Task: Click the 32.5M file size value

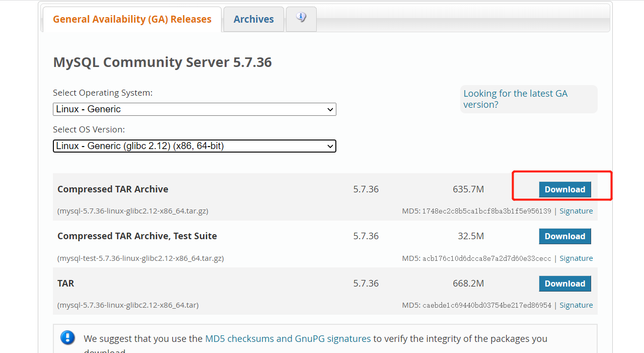Action: click(x=471, y=236)
